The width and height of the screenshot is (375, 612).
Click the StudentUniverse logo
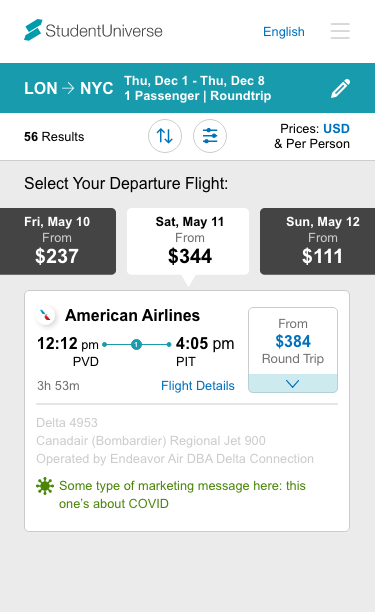coord(93,30)
